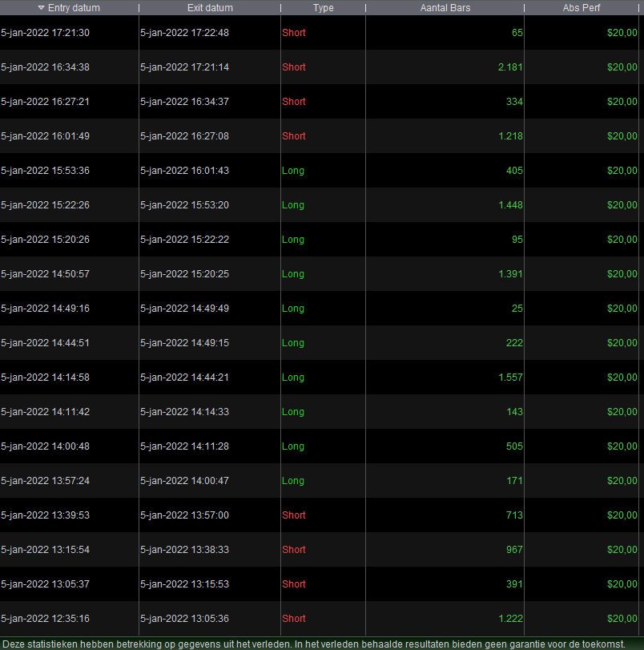Select entry datum 5-jan-2022 14:49:16
This screenshot has width=644, height=650.
45,308
